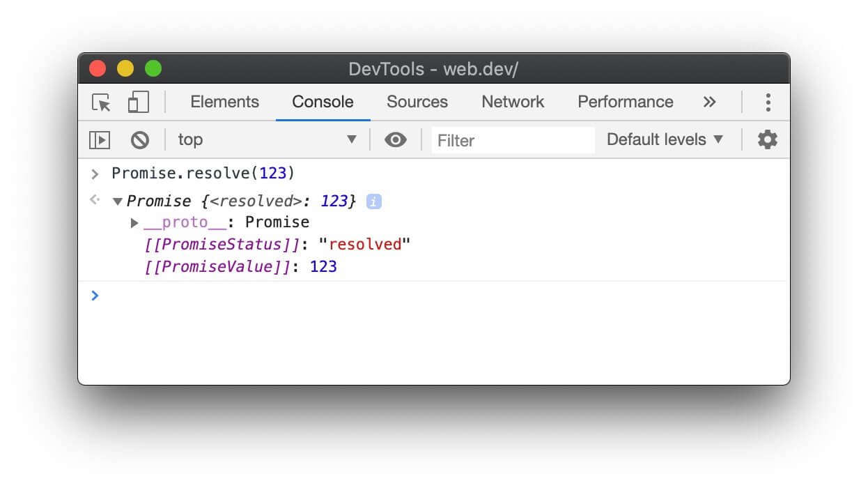Open the DevTools settings gear
The image size is (868, 488).
pos(767,139)
